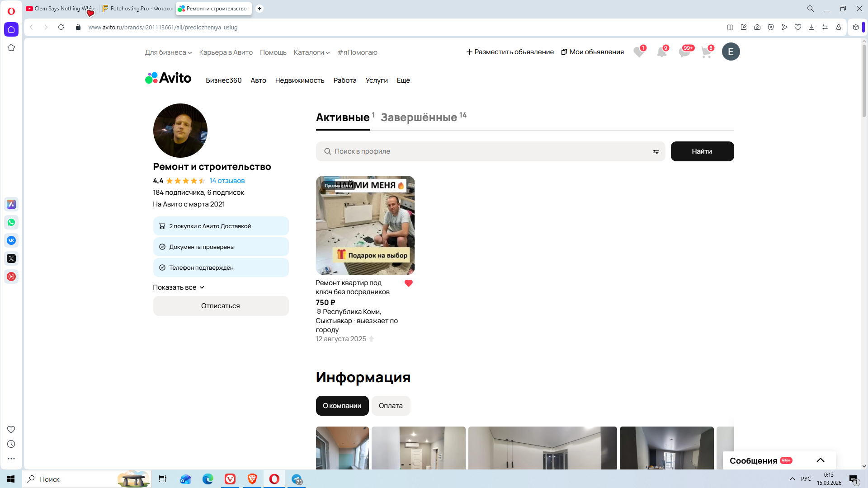Screen dimensions: 868x488
Task: Open notifications bell icon
Action: coord(661,52)
